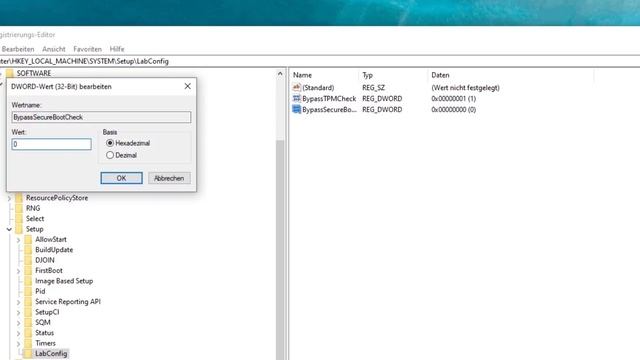Click the Service Reporting API folder icon
Image resolution: width=640 pixels, height=360 pixels.
tap(28, 302)
